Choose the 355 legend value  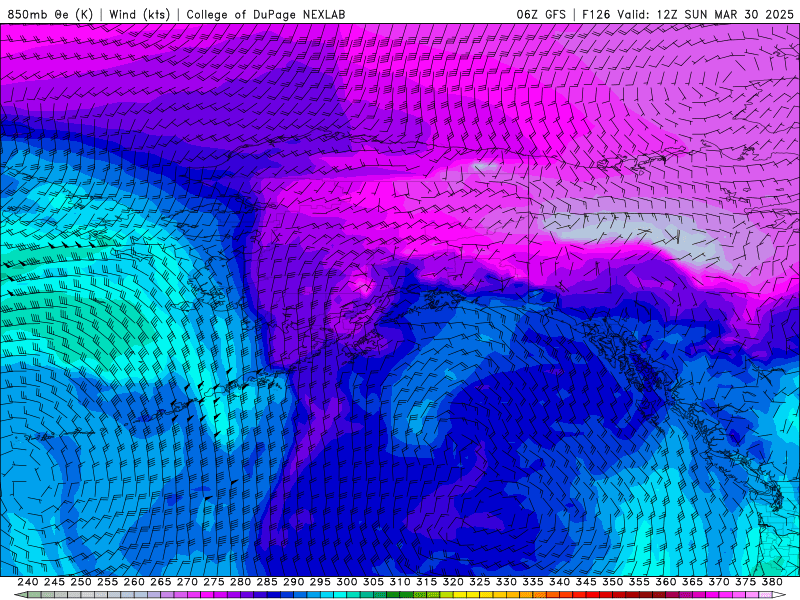pos(639,582)
